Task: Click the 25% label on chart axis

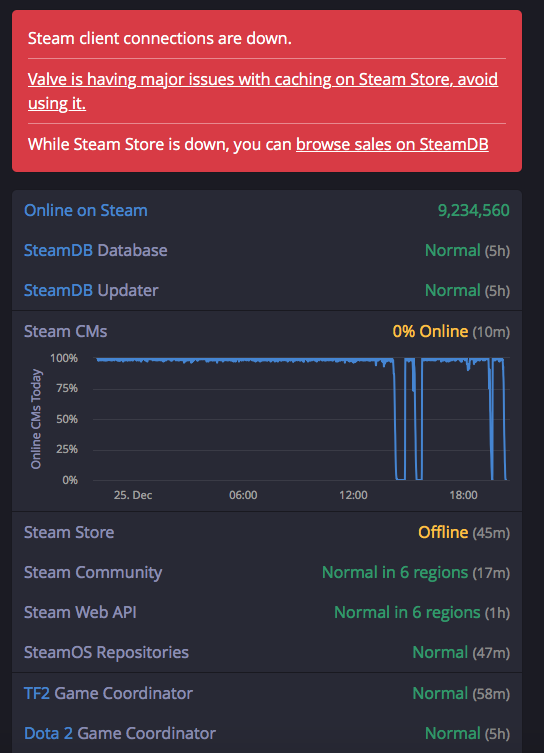Action: (x=67, y=449)
